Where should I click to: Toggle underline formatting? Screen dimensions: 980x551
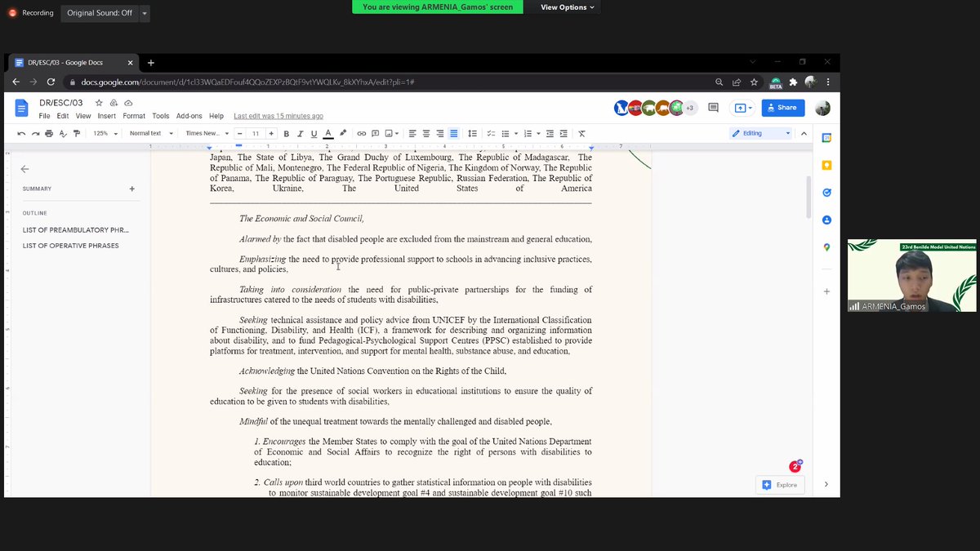pyautogui.click(x=314, y=133)
